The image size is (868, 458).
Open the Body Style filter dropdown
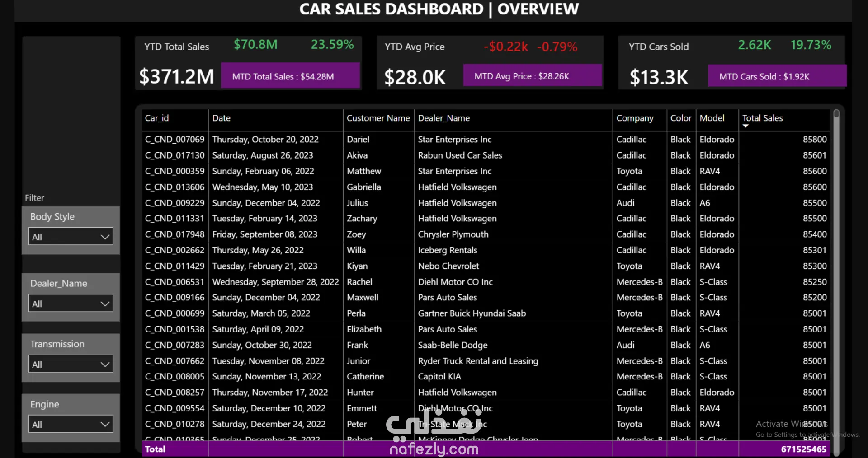(71, 237)
